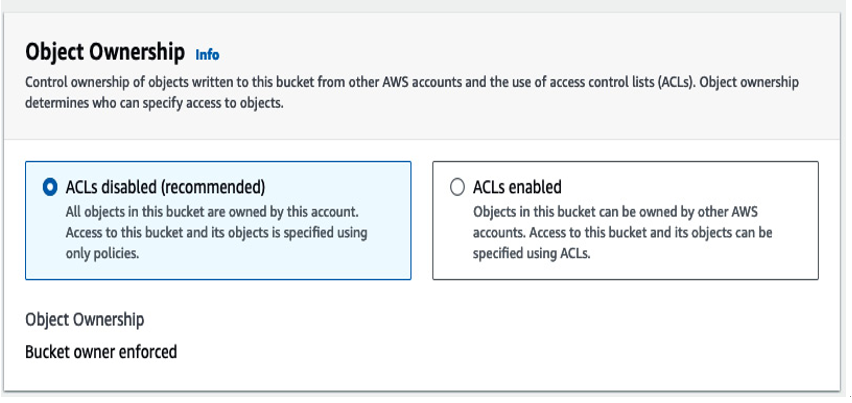Click the 'Bucket owner enforced' value text
The image size is (852, 403).
[x=101, y=352]
